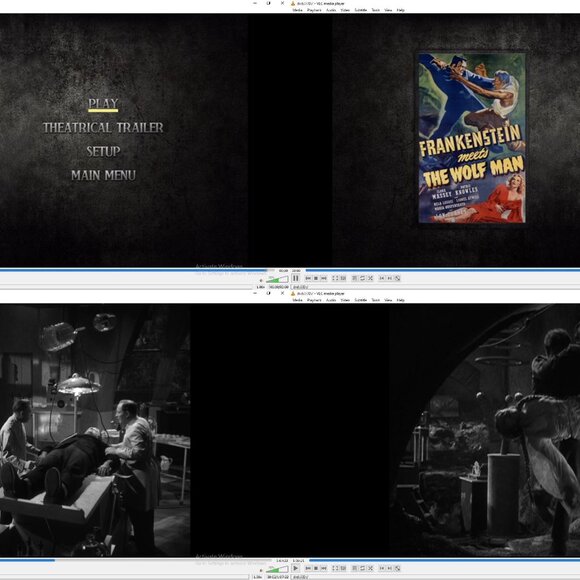Select THEATRICAL TRAILER on the DVD menu
Viewport: 580px width, 580px height.
click(103, 128)
